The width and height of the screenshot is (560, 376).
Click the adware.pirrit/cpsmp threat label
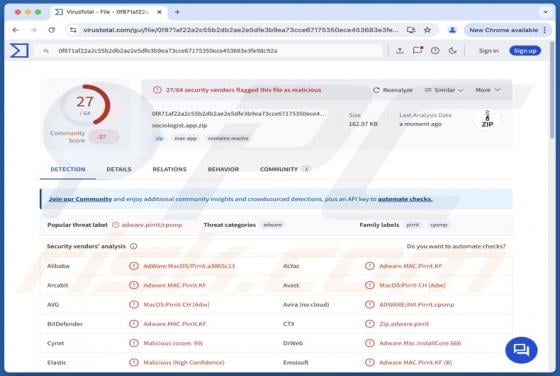coord(152,225)
